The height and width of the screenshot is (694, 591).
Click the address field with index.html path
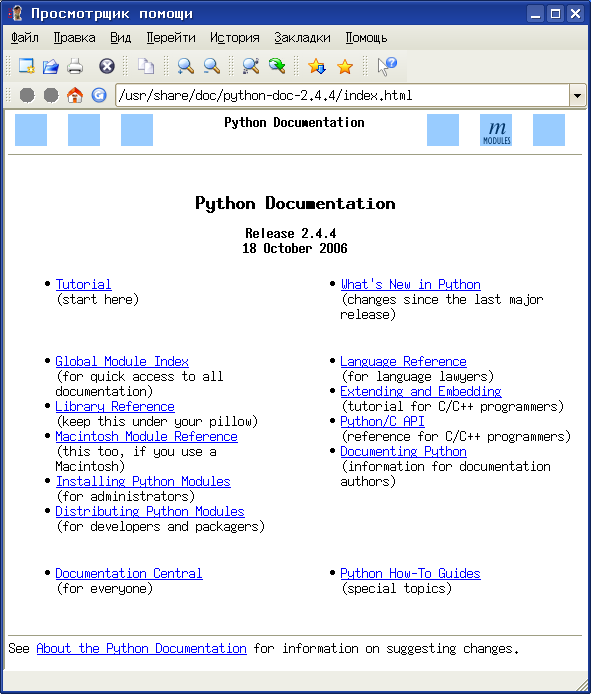click(343, 96)
